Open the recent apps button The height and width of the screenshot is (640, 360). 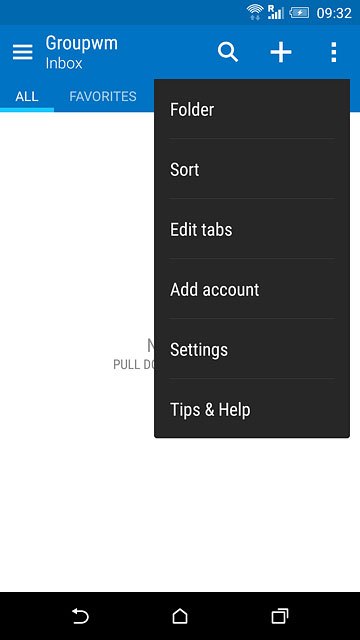tap(280, 616)
